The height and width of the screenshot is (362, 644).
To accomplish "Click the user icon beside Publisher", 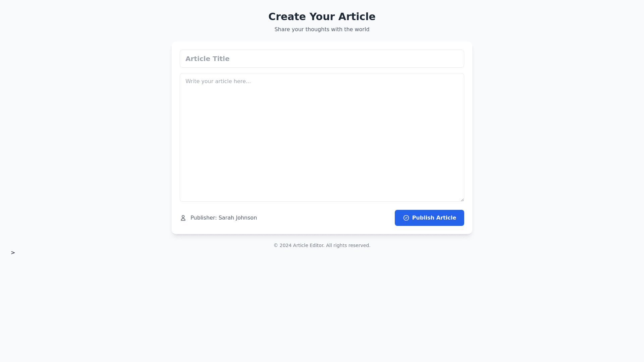I will (183, 218).
